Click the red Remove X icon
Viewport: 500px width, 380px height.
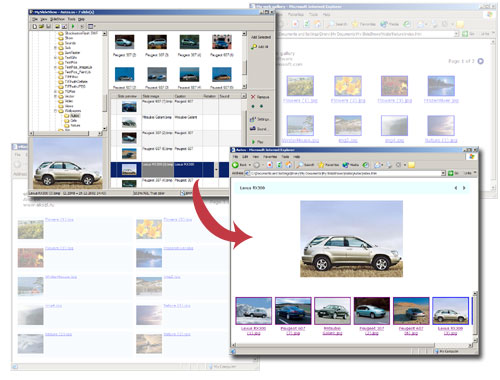click(x=253, y=97)
